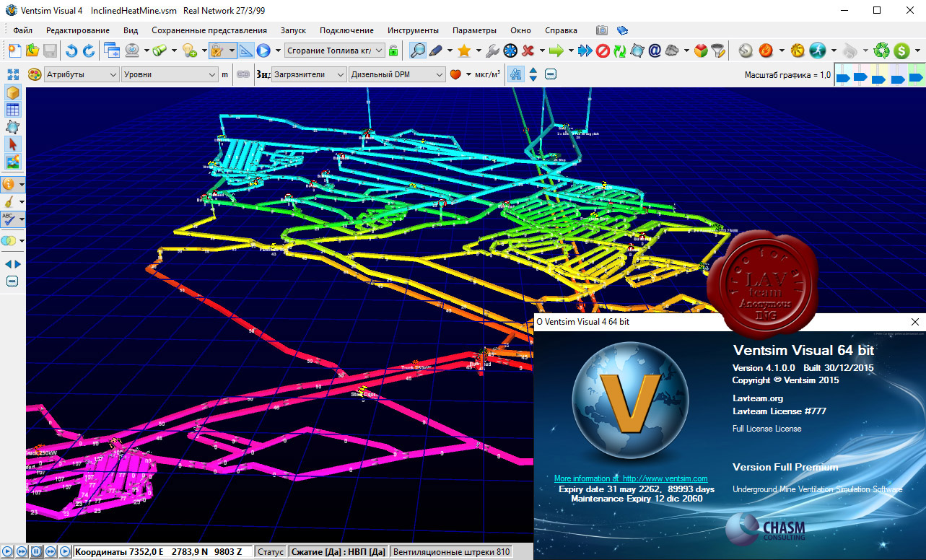Click the funnel with pencil filter icon
Image resolution: width=926 pixels, height=560 pixels.
(718, 51)
